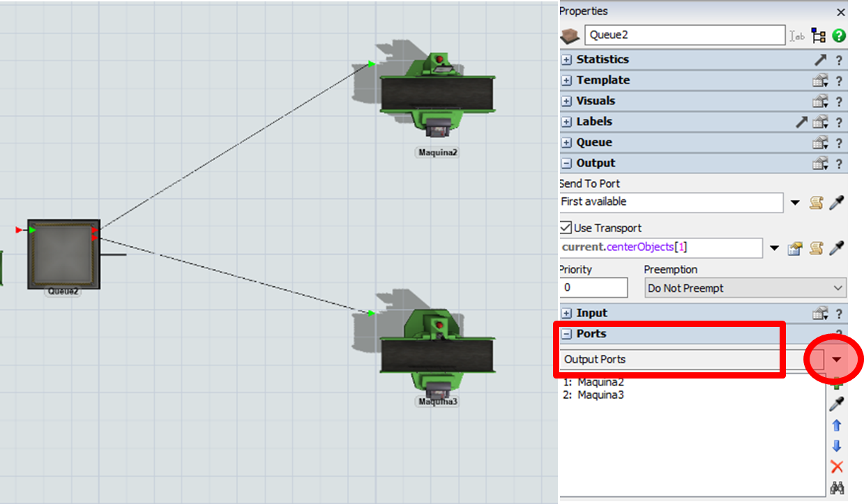Move the selected port up with blue arrow

[837, 425]
